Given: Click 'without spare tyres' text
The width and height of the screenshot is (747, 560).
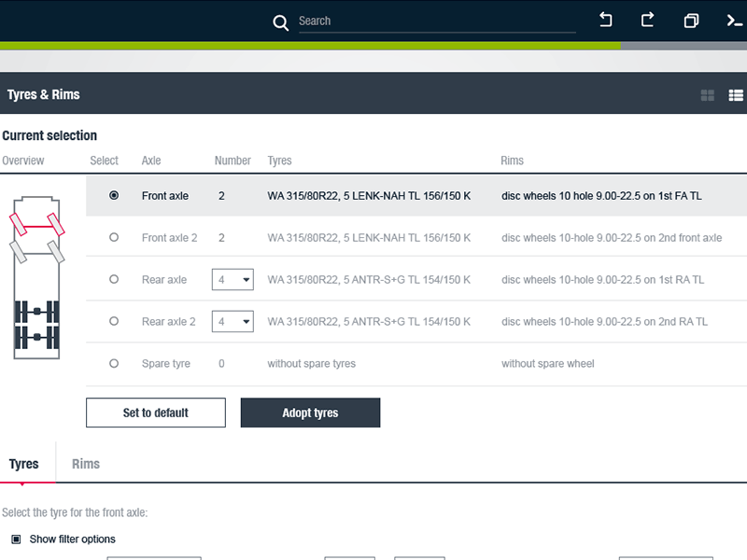Looking at the screenshot, I should click(x=312, y=363).
